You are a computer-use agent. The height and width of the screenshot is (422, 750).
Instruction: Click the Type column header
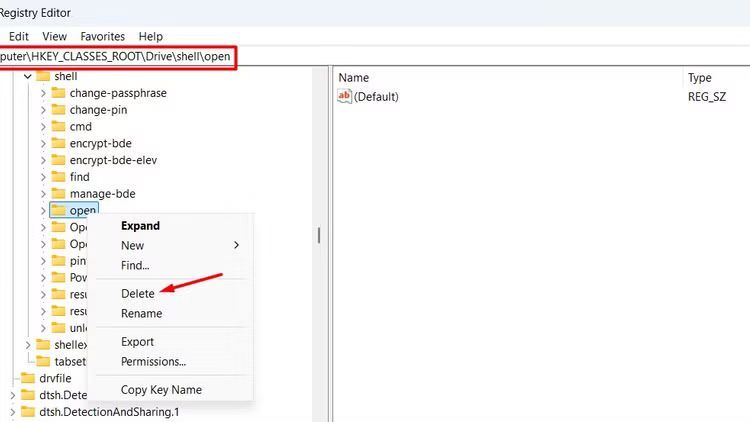pyautogui.click(x=699, y=77)
